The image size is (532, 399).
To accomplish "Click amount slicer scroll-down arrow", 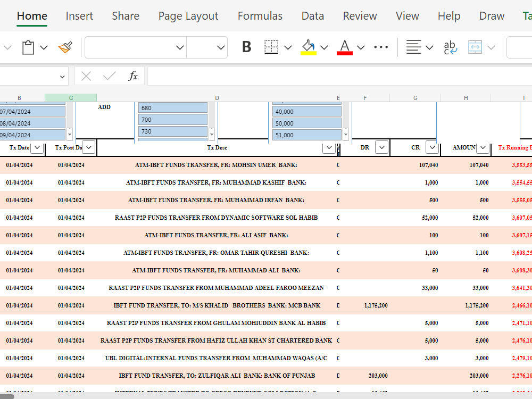I will [346, 135].
